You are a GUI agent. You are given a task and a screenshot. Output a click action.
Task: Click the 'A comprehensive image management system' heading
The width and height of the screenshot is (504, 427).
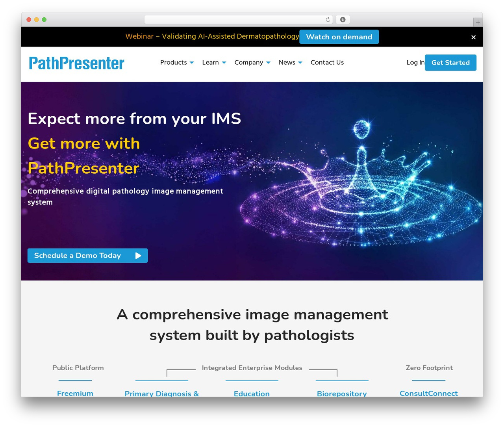pyautogui.click(x=252, y=325)
